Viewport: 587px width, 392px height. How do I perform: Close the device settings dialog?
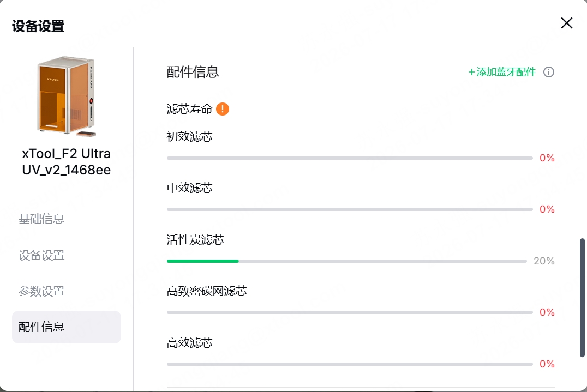(x=566, y=23)
